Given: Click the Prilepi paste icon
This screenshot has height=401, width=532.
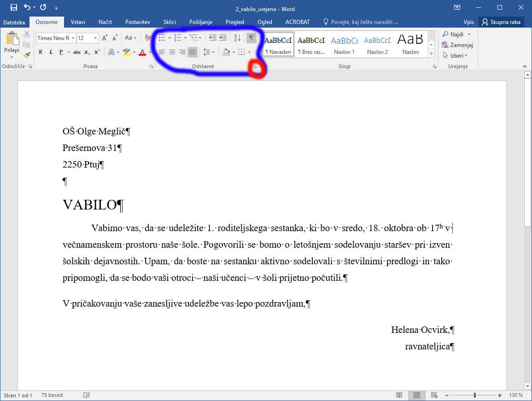Looking at the screenshot, I should (12, 39).
